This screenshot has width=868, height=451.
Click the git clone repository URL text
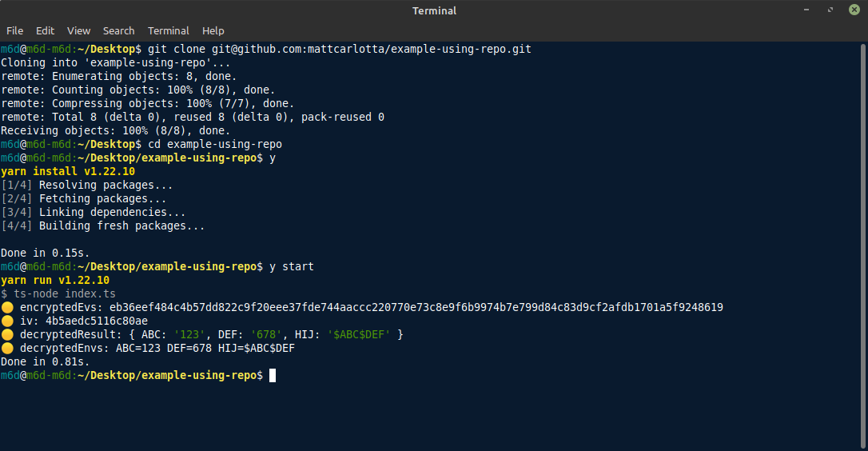click(x=372, y=50)
